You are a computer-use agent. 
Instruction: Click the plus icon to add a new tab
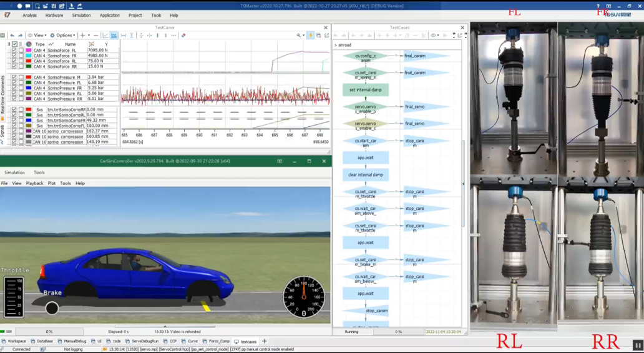tap(265, 341)
